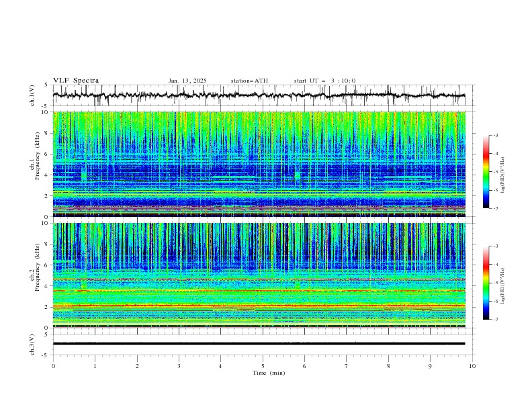532x411 pixels.
Task: Click the time axis tick label '8'
Action: coord(388,366)
